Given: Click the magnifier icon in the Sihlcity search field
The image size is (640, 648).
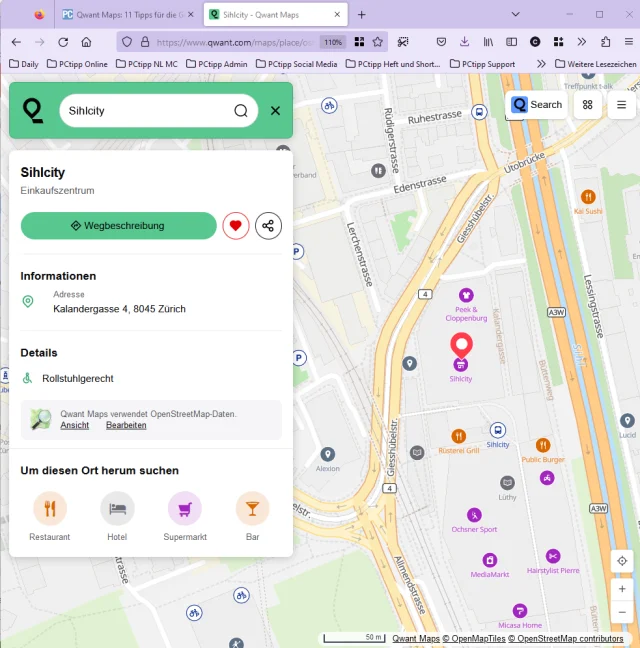Looking at the screenshot, I should 241,111.
